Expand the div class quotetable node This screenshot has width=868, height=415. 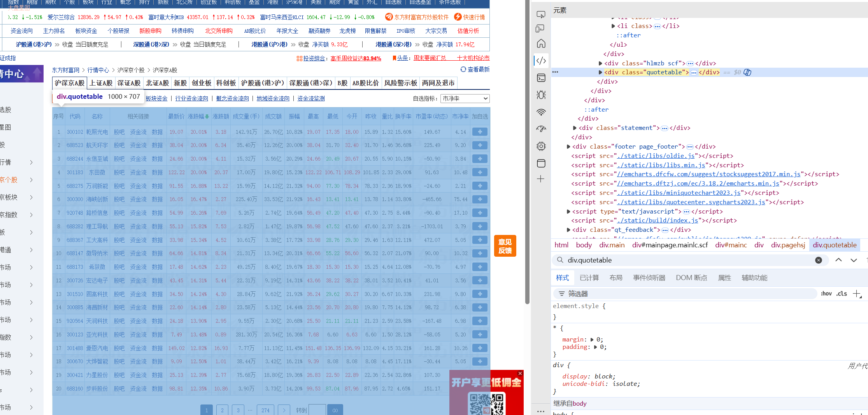coord(600,72)
